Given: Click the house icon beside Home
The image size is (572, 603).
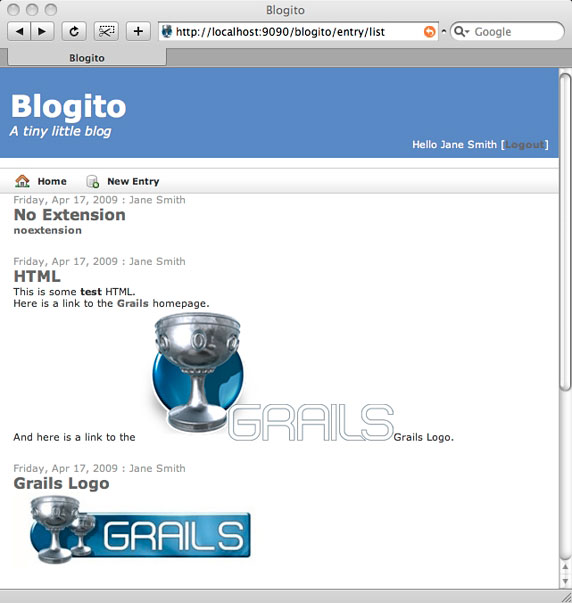Looking at the screenshot, I should click(22, 181).
